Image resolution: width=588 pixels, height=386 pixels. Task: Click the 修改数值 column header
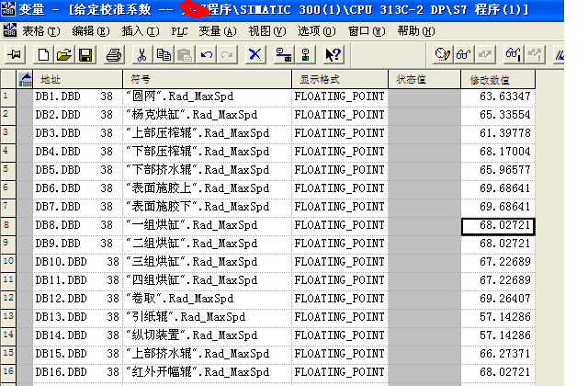pos(498,80)
